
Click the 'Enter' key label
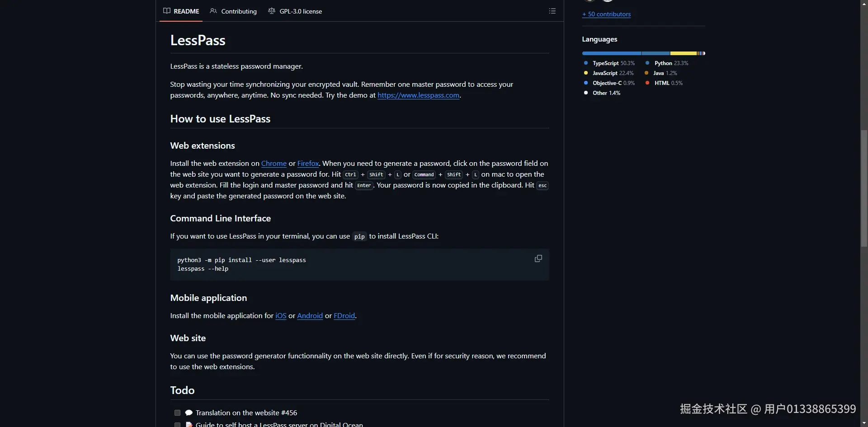364,185
